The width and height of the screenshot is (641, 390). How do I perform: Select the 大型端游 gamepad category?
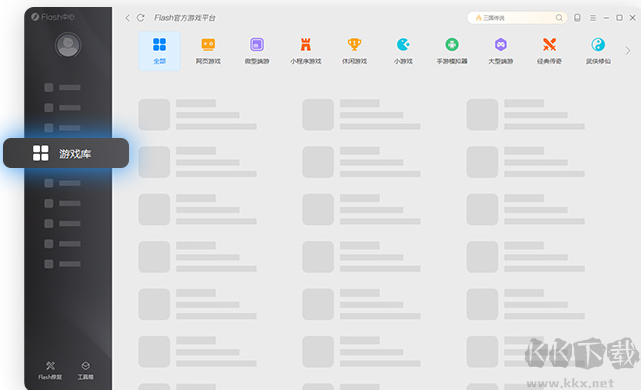(500, 51)
